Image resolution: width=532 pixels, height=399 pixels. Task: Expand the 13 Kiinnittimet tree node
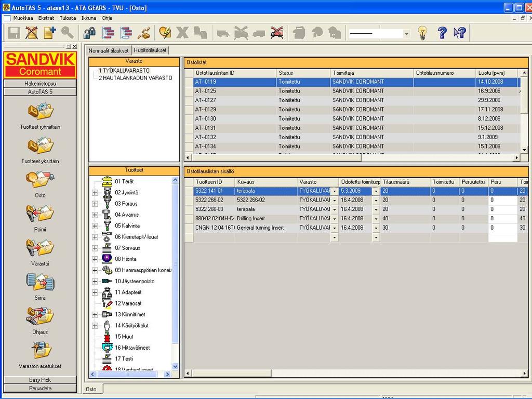pyautogui.click(x=95, y=314)
